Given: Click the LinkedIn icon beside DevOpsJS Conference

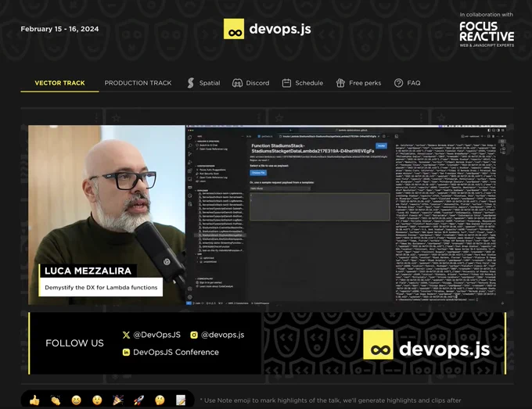Looking at the screenshot, I should coord(126,353).
